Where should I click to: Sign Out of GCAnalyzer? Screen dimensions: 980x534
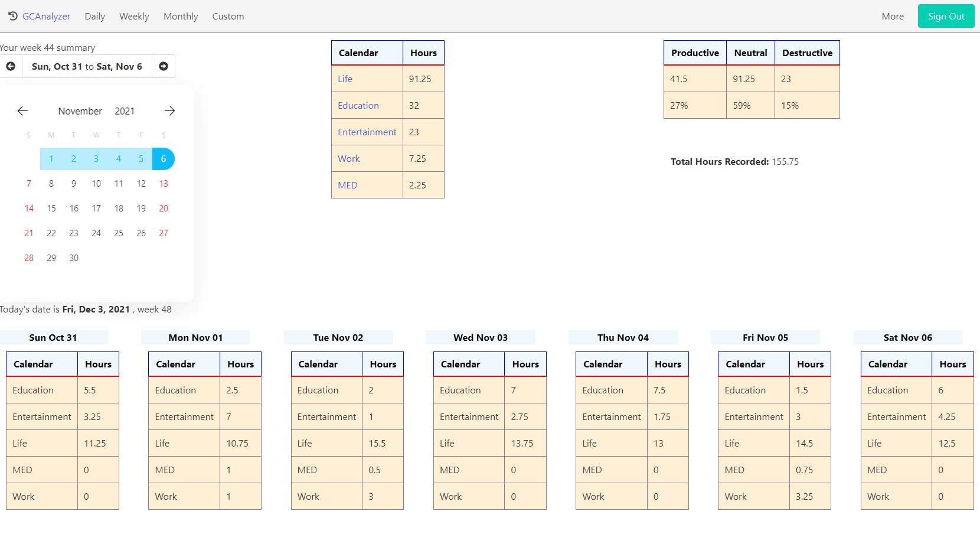946,16
